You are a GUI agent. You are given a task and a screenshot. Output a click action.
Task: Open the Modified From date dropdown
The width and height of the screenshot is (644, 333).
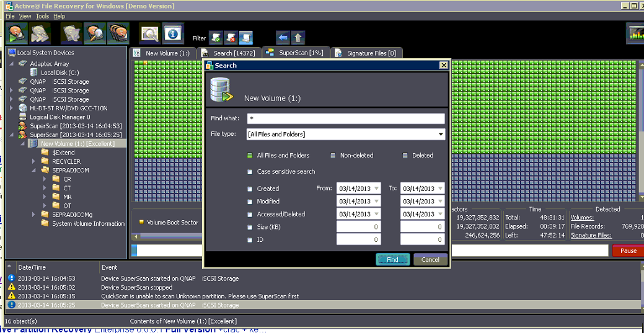pos(376,202)
